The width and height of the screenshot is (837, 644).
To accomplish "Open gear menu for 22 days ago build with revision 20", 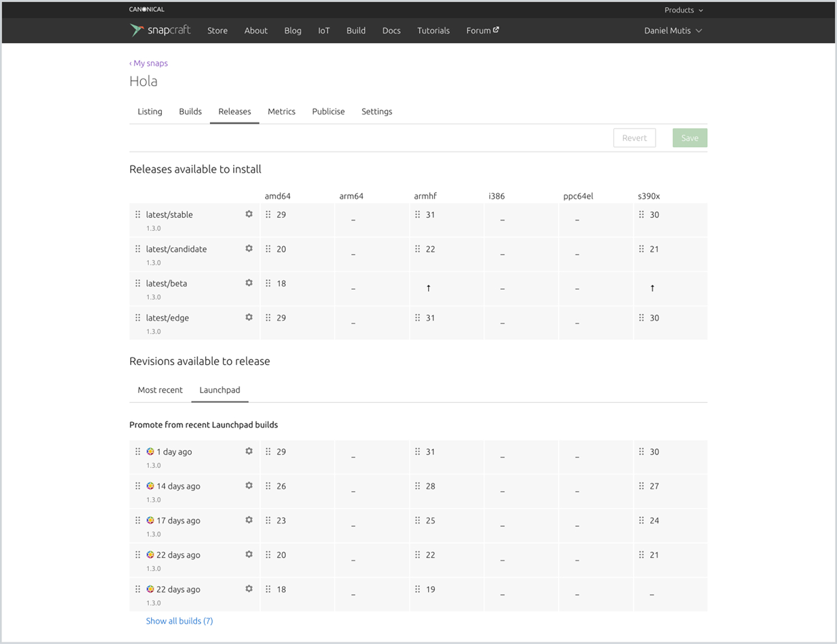I will pos(249,554).
